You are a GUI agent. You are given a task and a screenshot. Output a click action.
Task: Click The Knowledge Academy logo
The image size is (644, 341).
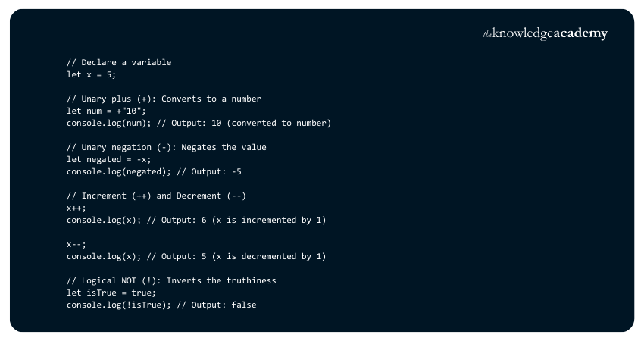545,34
